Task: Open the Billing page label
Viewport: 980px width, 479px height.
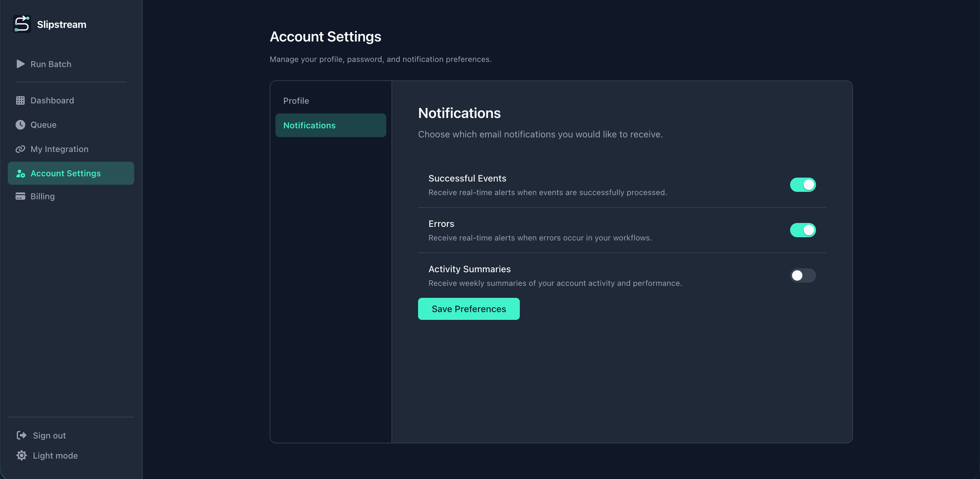Action: pos(42,196)
